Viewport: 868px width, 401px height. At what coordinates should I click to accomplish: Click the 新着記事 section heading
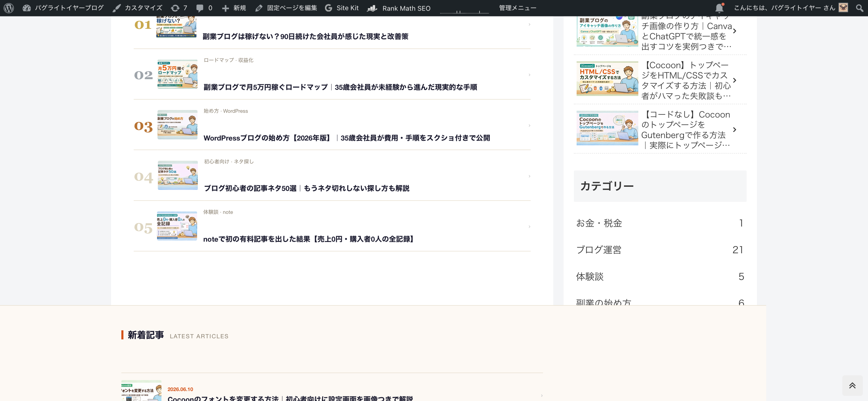[146, 335]
